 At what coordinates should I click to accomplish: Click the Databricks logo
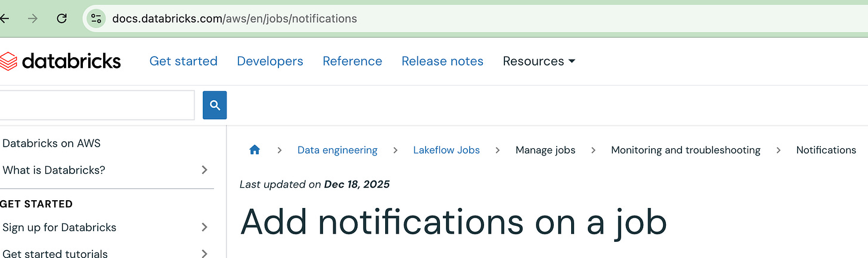60,61
